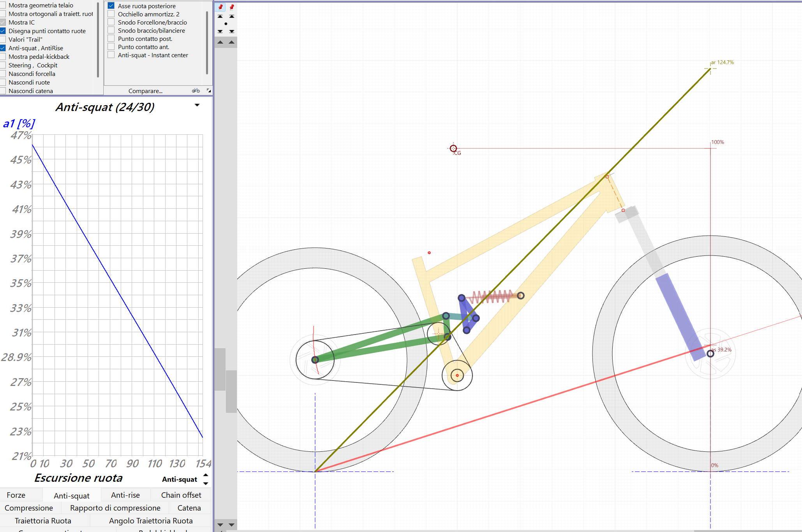This screenshot has width=802, height=532.
Task: Click the left red pushpin icon
Action: (220, 7)
